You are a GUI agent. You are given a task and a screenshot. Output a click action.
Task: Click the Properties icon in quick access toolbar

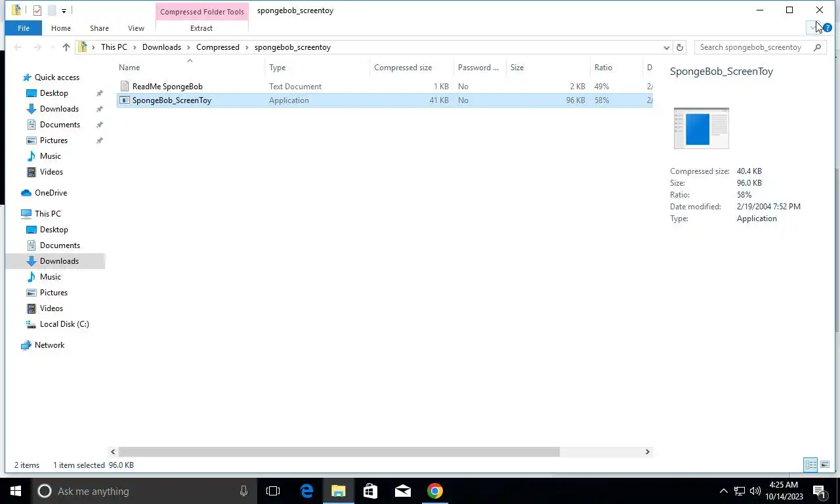point(37,10)
